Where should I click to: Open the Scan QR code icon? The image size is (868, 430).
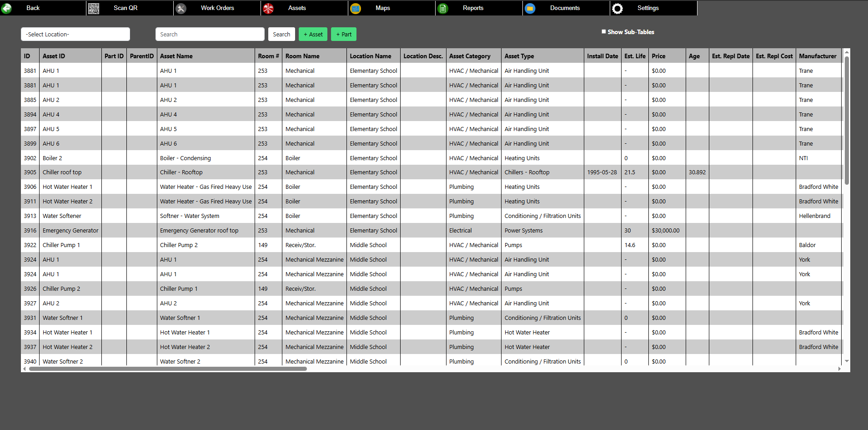[x=94, y=8]
